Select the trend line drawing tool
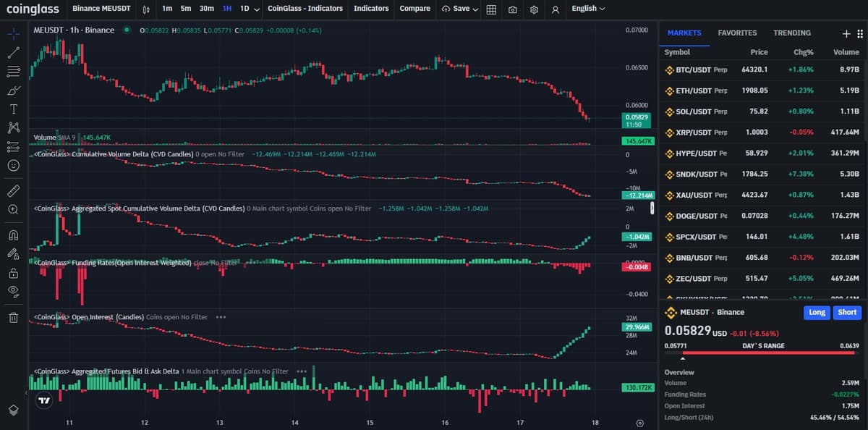The height and width of the screenshot is (430, 868). point(13,52)
